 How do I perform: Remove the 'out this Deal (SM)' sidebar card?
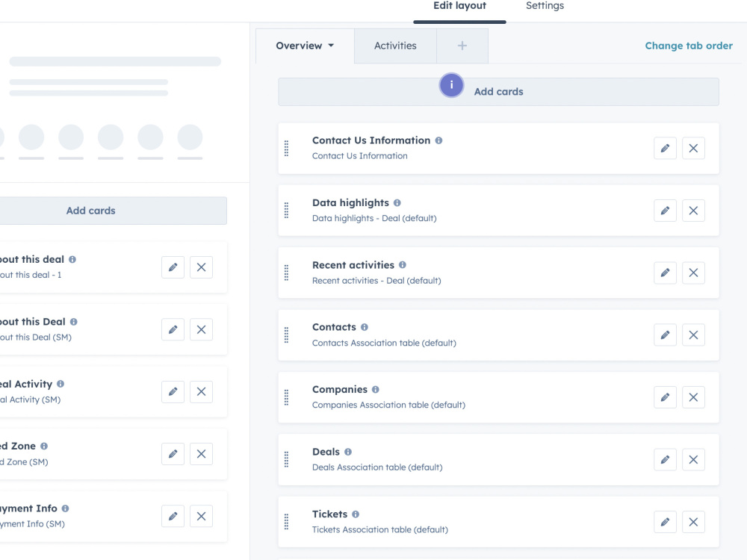tap(201, 329)
